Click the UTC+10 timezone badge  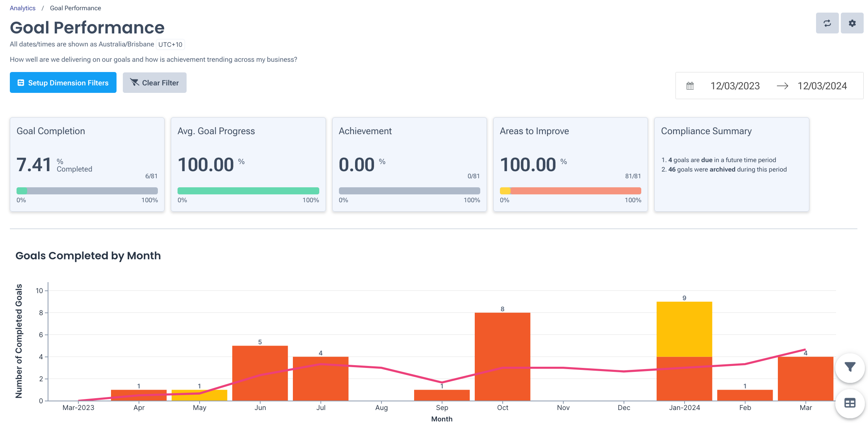(x=170, y=44)
